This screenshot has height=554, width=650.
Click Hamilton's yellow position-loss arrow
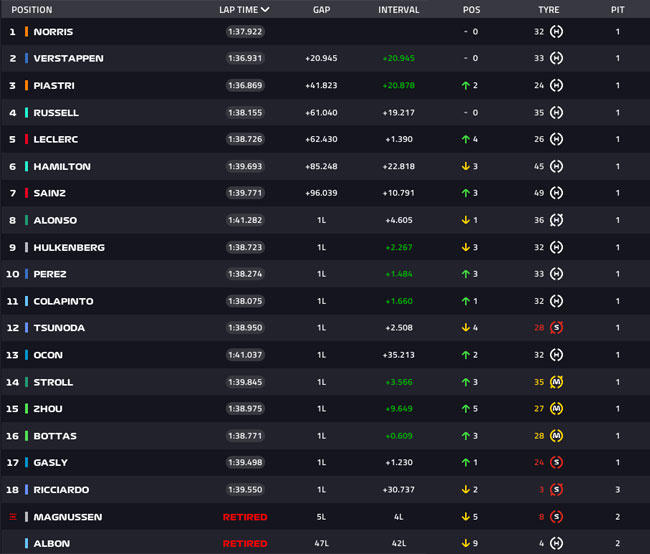[466, 166]
